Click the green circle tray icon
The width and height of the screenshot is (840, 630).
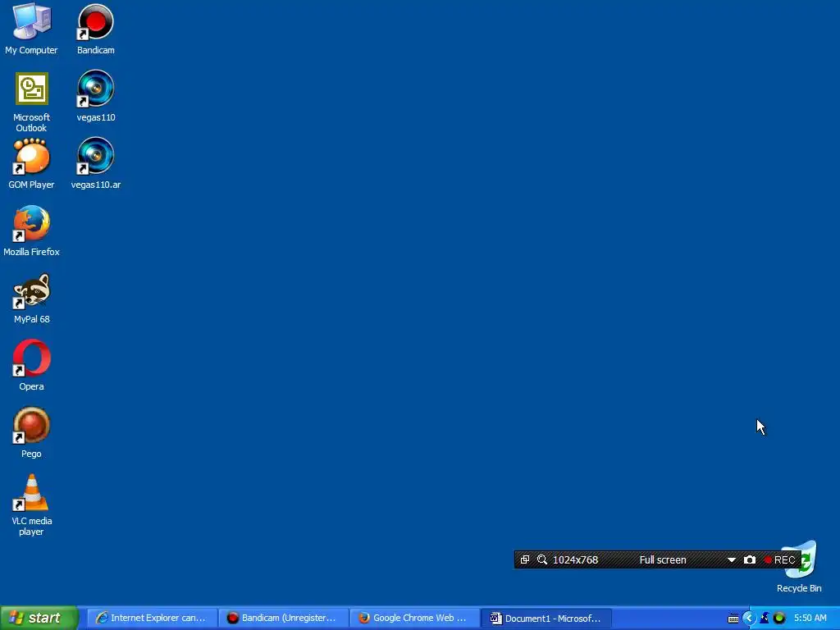(x=779, y=619)
